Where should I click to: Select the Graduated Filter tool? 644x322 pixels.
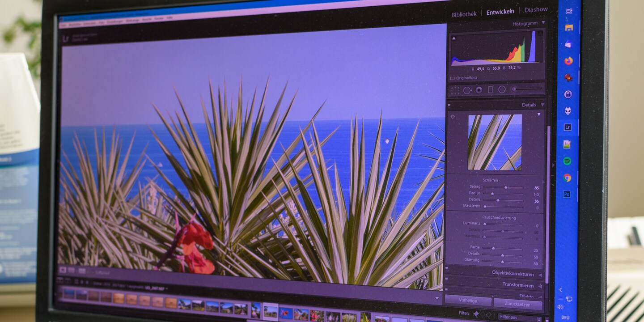click(490, 90)
